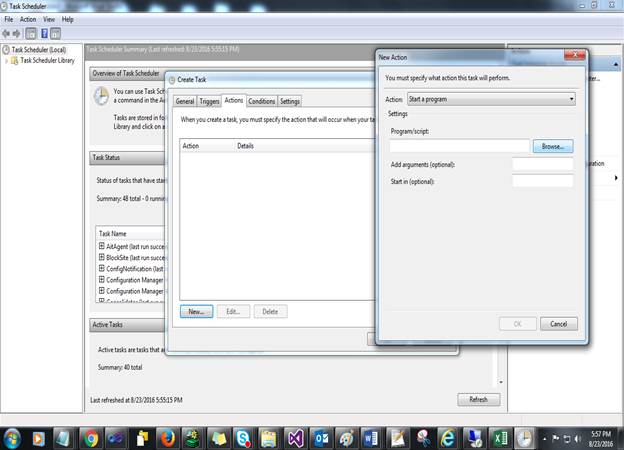Click the Overview of Task Scheduler header
Screen dimensions: 624x450
point(127,73)
